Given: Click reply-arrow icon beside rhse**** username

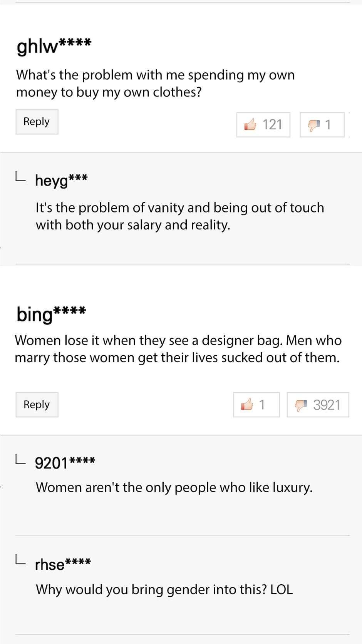Looking at the screenshot, I should coord(20,560).
